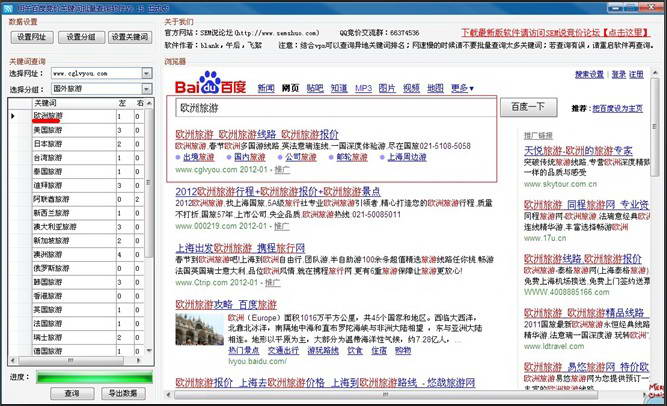Image resolution: width=667 pixels, height=406 pixels.
Task: Open the Baidu 新闻 tab
Action: [x=266, y=88]
